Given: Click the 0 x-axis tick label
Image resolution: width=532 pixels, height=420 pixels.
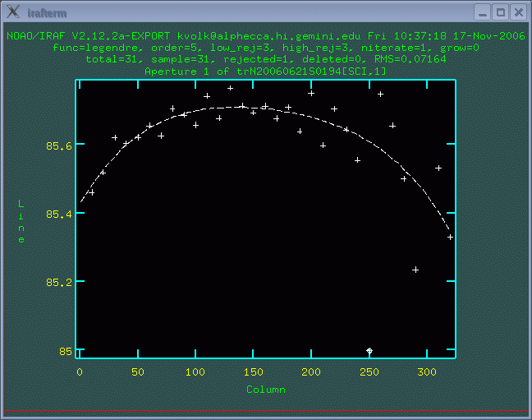Looking at the screenshot, I should click(80, 372).
